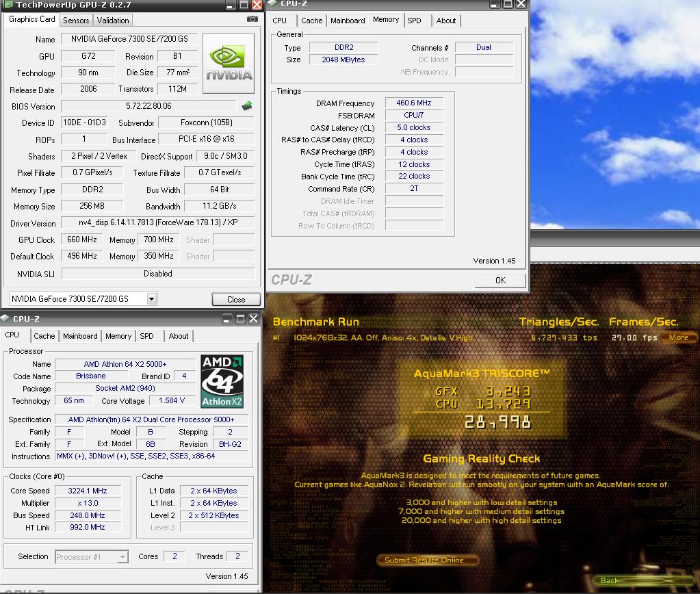Click the GPU Clock value 660 MHz
The image size is (700, 594).
pyautogui.click(x=82, y=240)
